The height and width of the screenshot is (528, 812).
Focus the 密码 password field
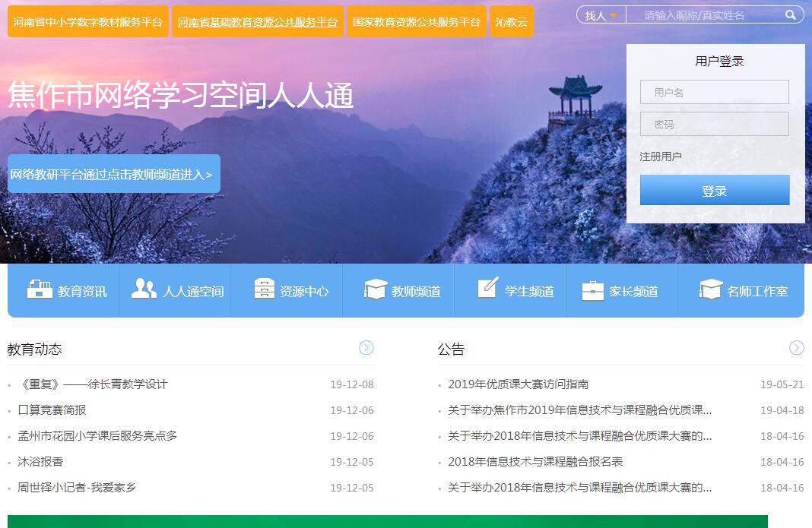point(714,124)
